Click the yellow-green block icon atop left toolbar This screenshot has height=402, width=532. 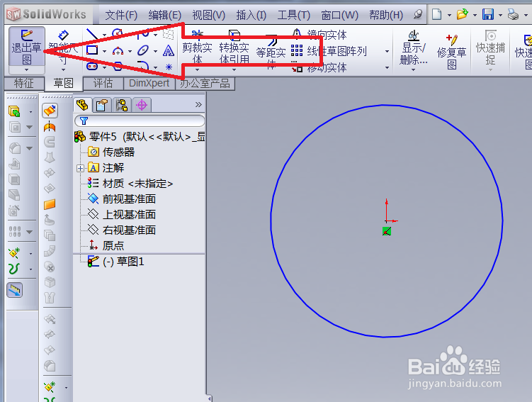(x=14, y=111)
